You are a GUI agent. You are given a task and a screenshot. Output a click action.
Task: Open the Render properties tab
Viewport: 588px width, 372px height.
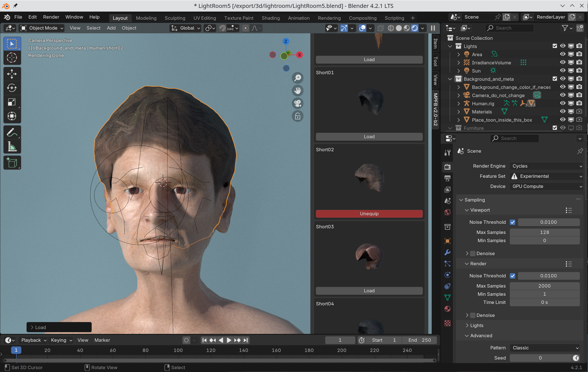pyautogui.click(x=447, y=167)
